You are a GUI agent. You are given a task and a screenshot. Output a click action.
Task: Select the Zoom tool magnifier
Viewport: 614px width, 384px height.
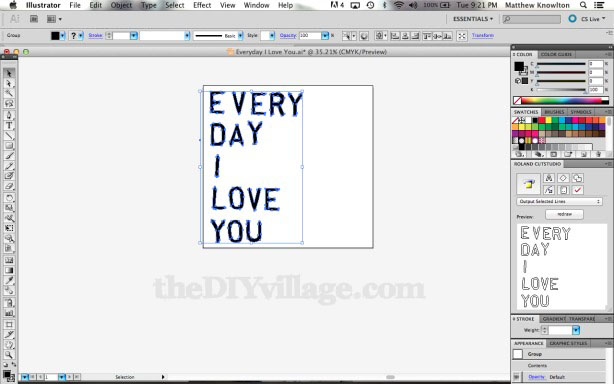(x=9, y=355)
